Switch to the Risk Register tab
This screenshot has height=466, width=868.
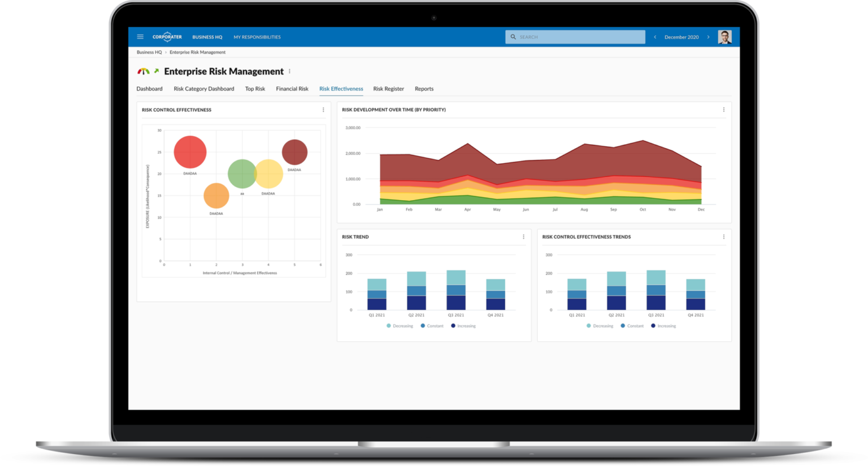[x=389, y=89]
